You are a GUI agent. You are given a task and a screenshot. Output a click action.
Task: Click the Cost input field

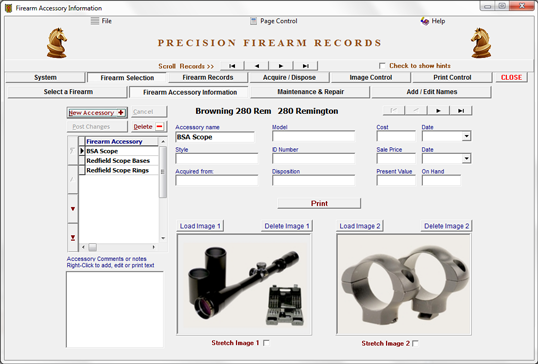coord(396,136)
